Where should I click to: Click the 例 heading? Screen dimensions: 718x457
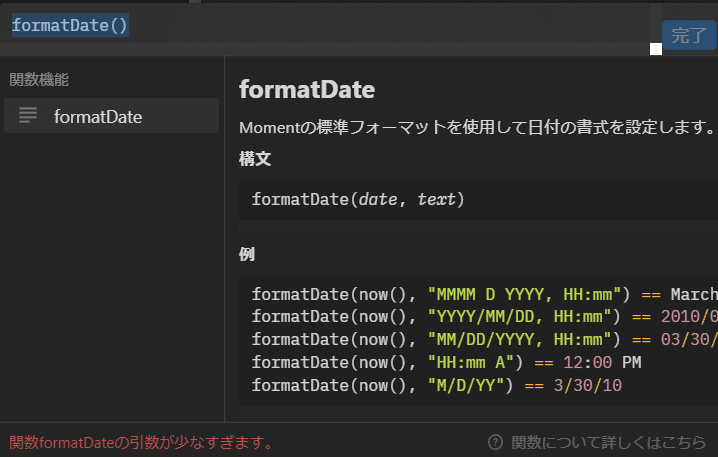click(247, 254)
